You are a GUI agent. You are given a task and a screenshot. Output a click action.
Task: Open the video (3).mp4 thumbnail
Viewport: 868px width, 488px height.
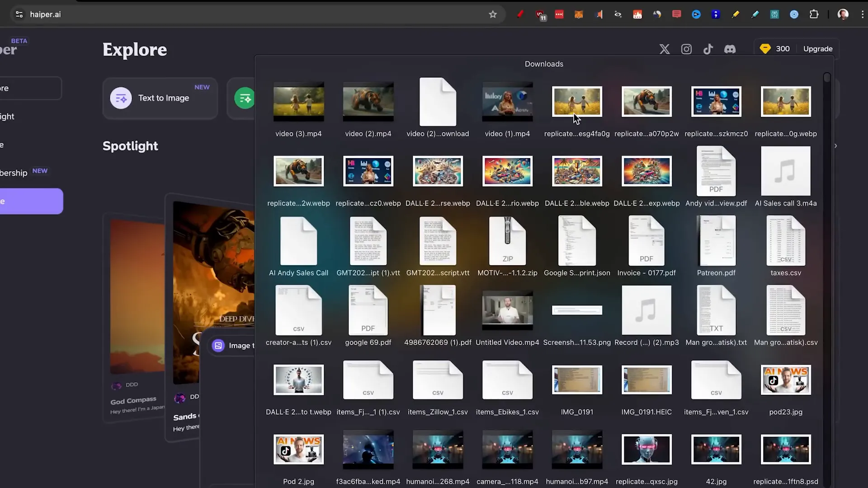click(x=298, y=101)
